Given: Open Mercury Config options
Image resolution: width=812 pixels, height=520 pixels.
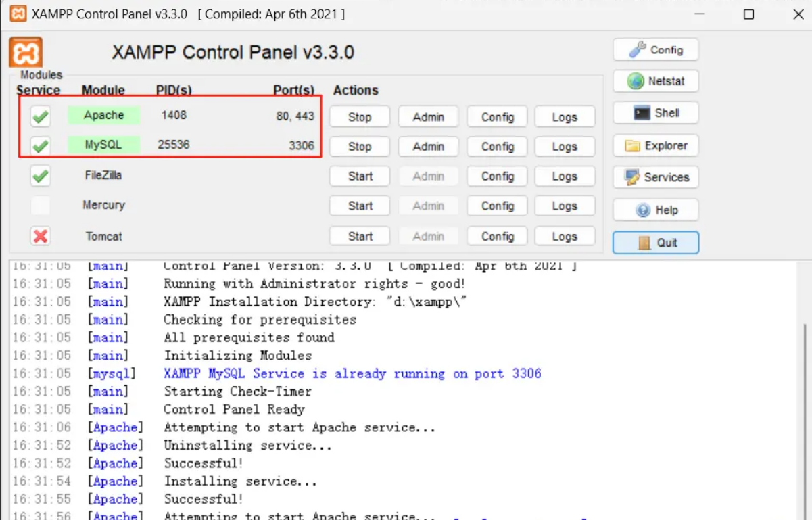Looking at the screenshot, I should pos(498,206).
